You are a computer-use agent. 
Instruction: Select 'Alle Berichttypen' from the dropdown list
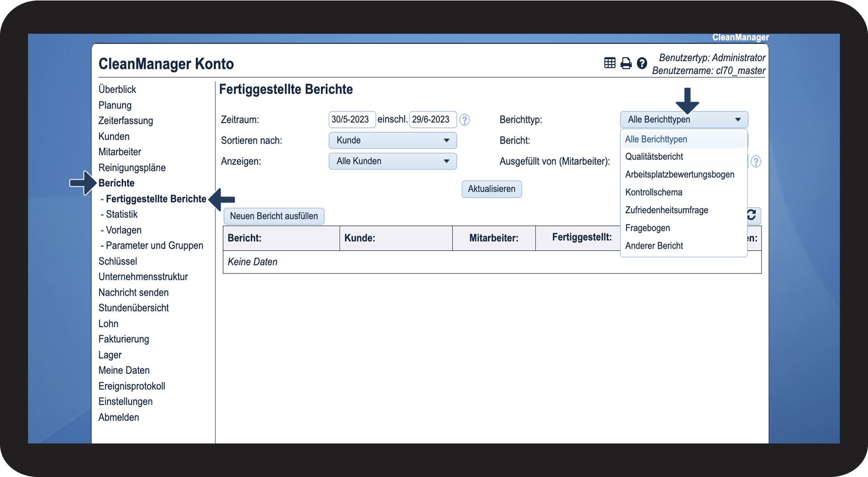tap(683, 140)
